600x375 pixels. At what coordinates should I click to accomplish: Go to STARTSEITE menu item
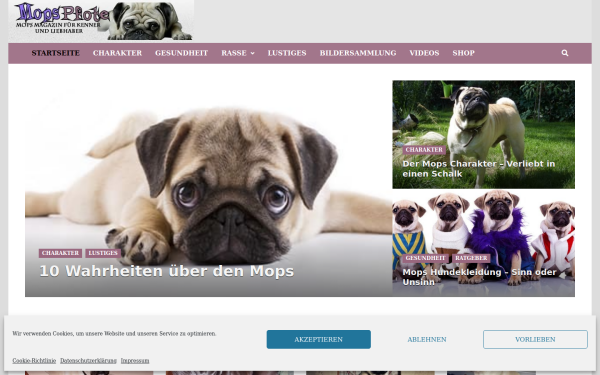pyautogui.click(x=55, y=53)
